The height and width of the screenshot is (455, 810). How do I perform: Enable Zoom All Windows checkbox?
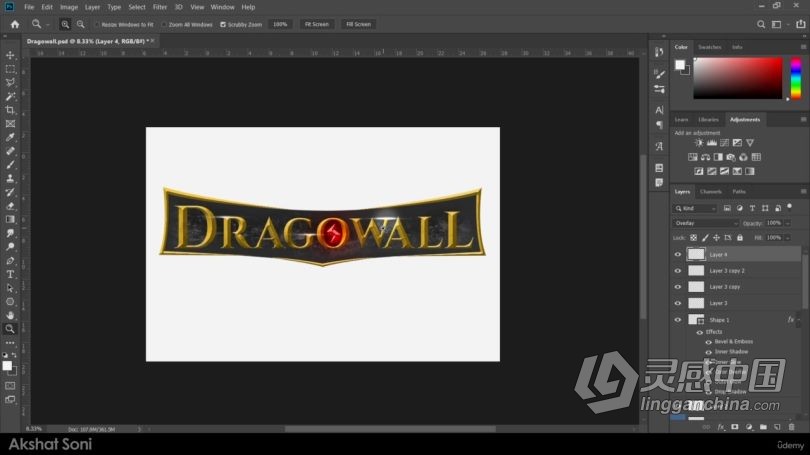click(x=164, y=24)
